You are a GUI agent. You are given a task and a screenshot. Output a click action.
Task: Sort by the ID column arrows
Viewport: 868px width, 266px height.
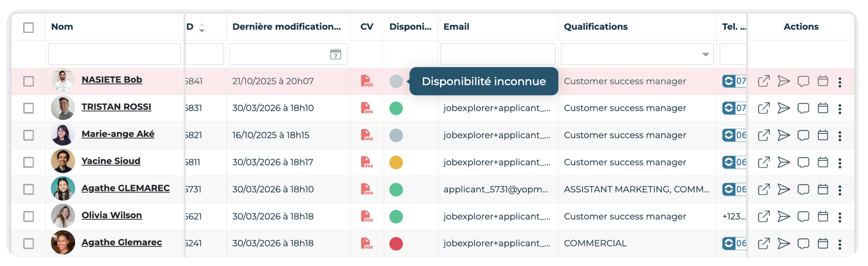202,27
